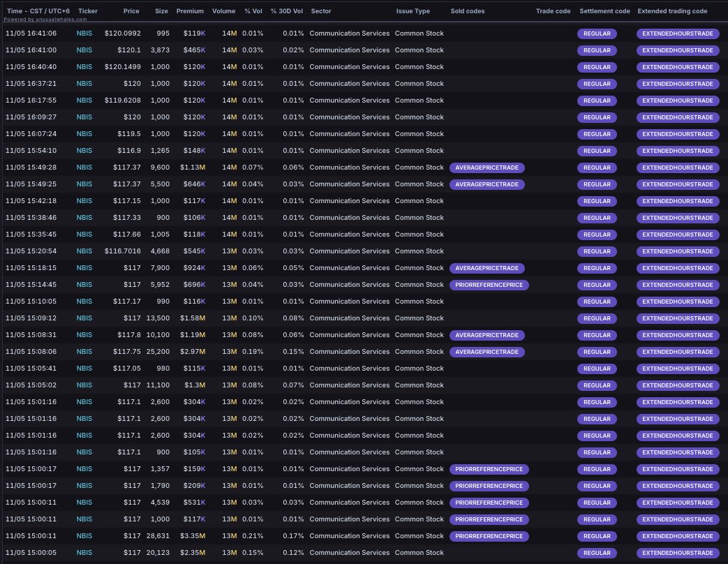Select price $116.7016 cell
This screenshot has width=728, height=564.
coord(123,251)
